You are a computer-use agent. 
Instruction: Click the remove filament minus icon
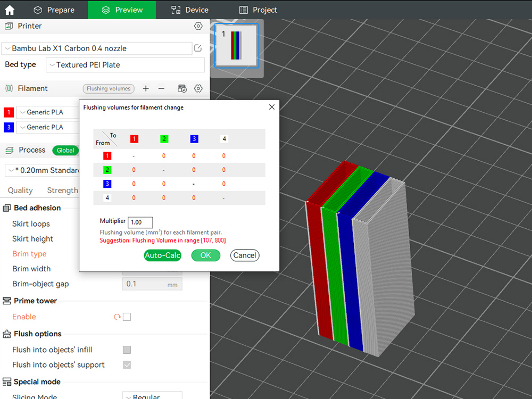tap(161, 88)
